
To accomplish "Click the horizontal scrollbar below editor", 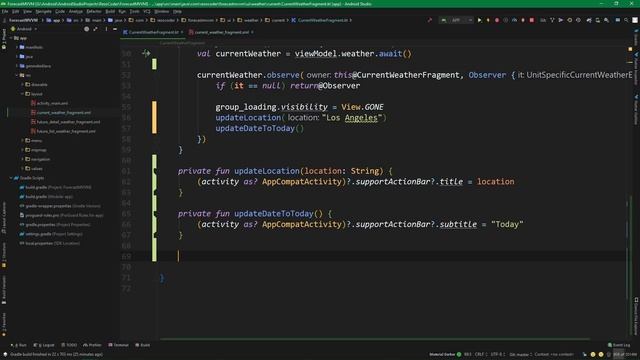I will [375, 339].
